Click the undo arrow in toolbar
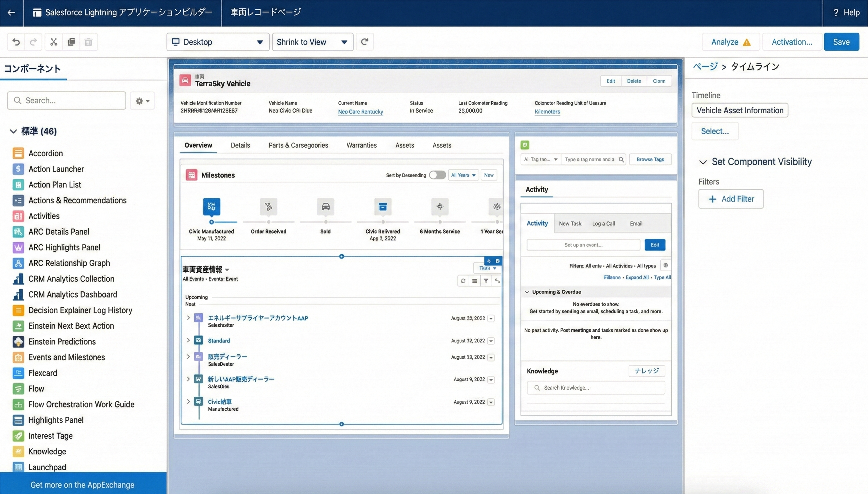Viewport: 868px width, 494px height. point(16,42)
